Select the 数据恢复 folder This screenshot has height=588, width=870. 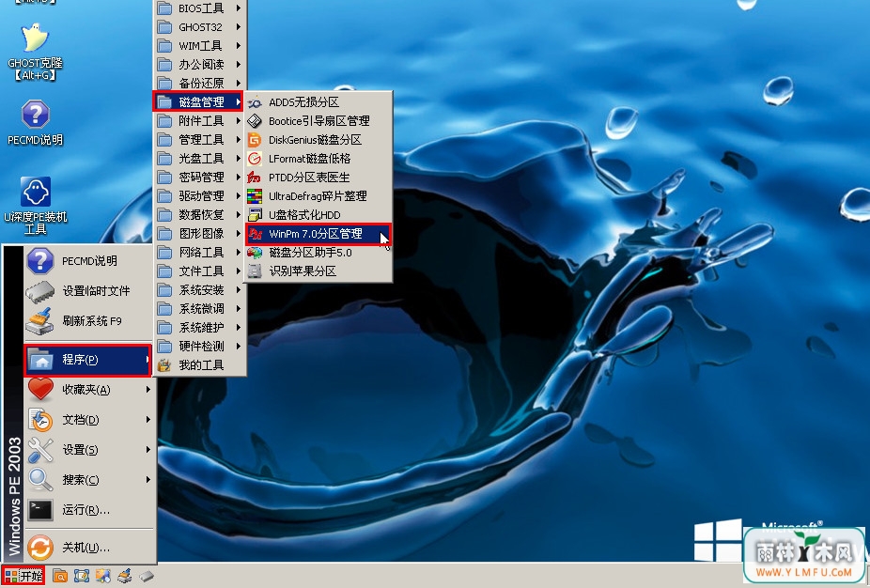coord(200,215)
